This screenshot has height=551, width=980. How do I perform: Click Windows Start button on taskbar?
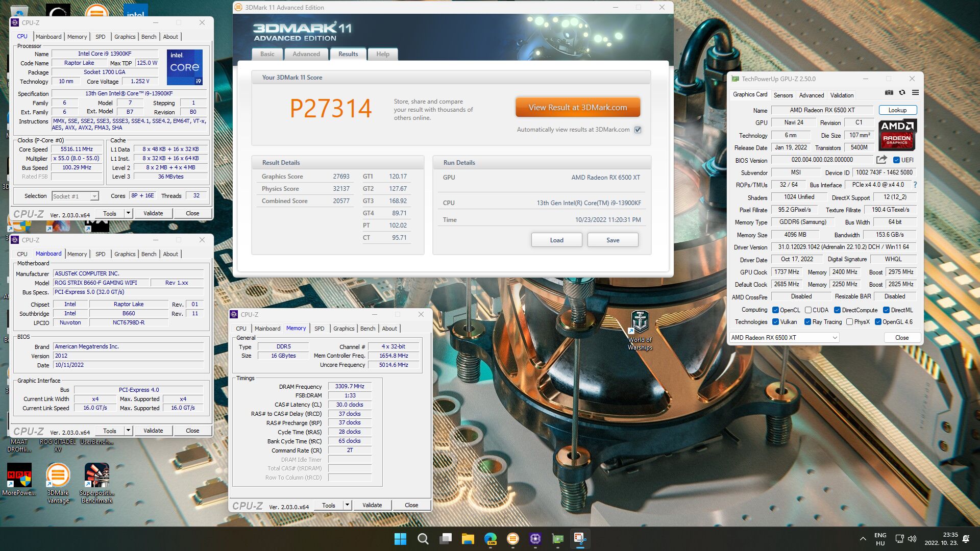pos(400,539)
